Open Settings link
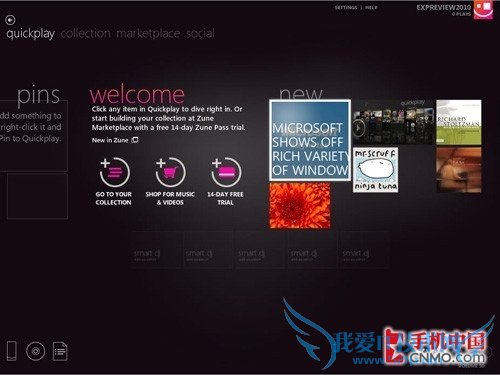The height and width of the screenshot is (375, 500). pyautogui.click(x=346, y=7)
